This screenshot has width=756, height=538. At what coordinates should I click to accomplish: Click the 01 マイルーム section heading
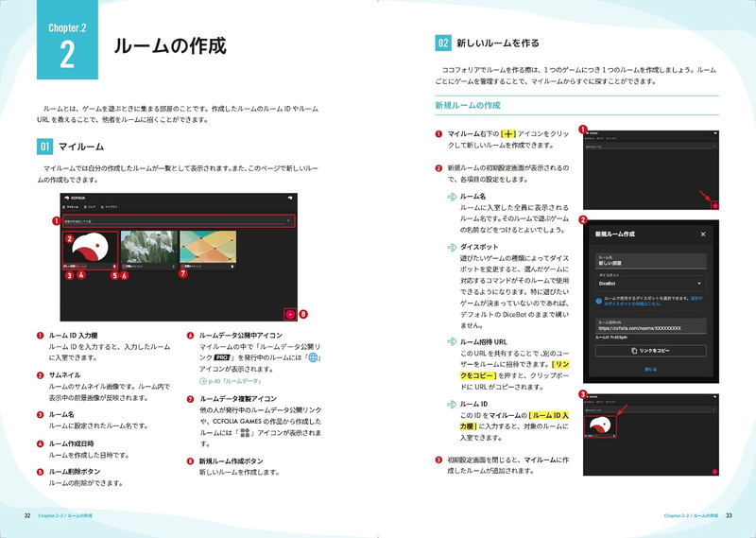[x=70, y=147]
